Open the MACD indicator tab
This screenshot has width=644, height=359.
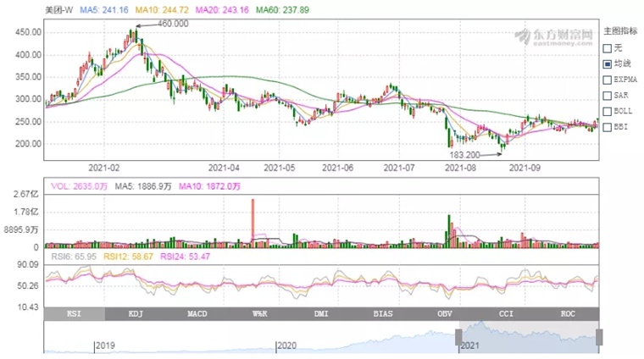click(x=197, y=314)
